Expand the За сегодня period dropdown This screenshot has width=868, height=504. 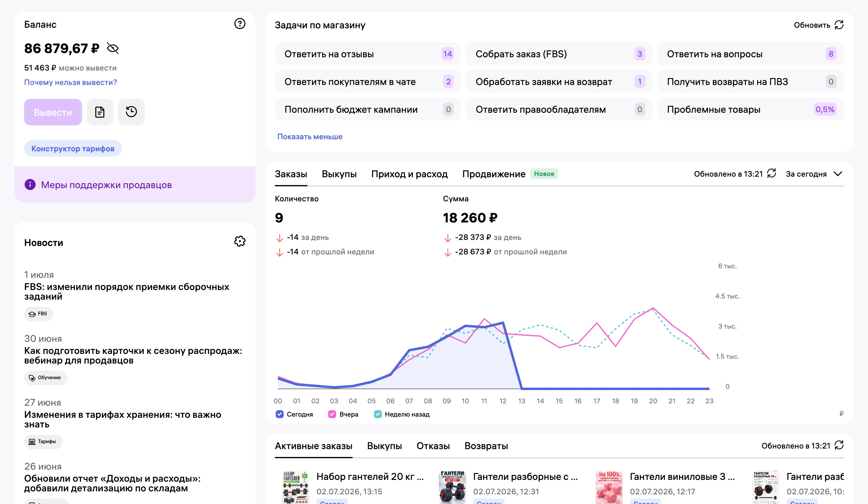[814, 174]
